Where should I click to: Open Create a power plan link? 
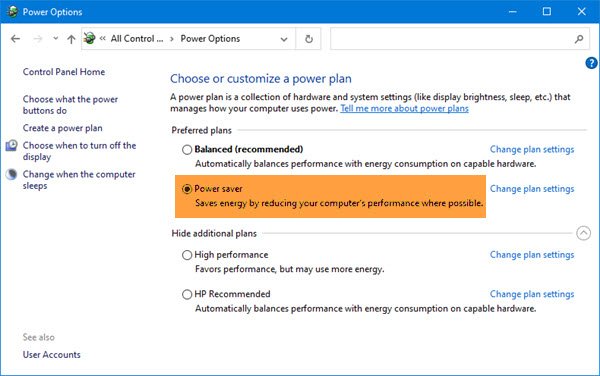[62, 128]
